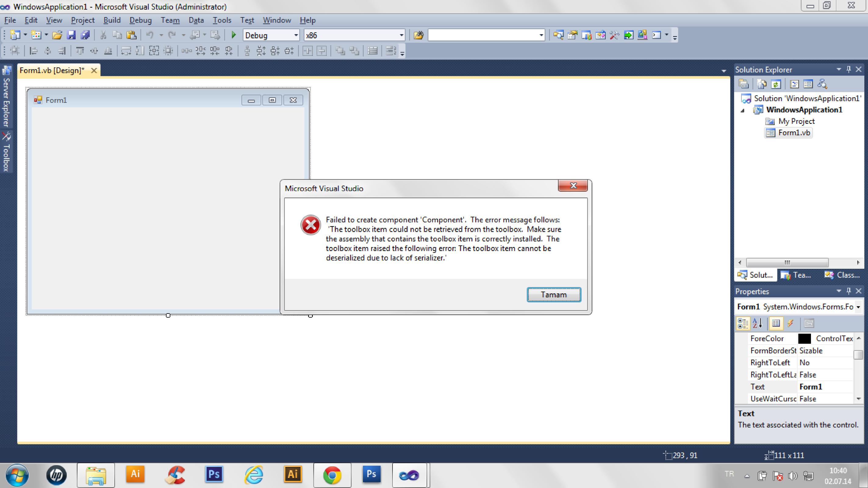Open the File menu
The width and height of the screenshot is (868, 488).
click(x=10, y=20)
